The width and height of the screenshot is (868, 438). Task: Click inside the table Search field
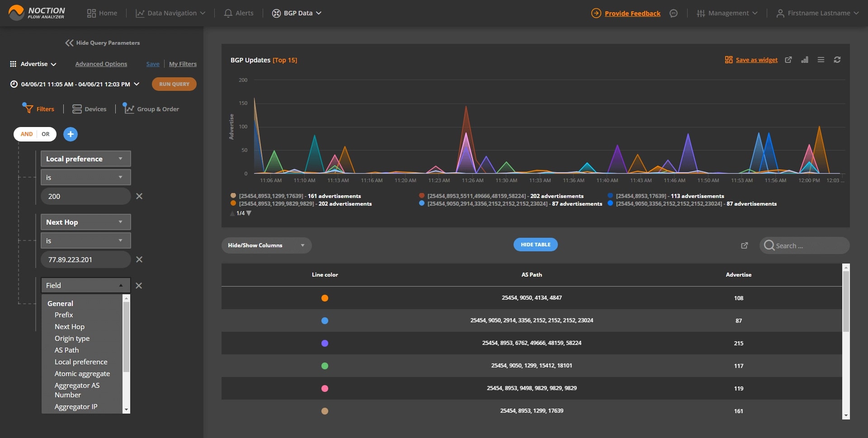tap(809, 245)
